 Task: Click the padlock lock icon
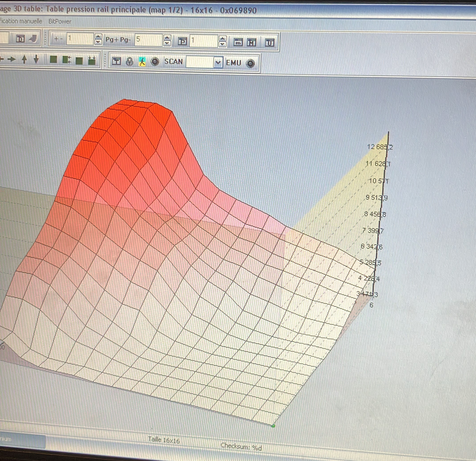point(129,62)
